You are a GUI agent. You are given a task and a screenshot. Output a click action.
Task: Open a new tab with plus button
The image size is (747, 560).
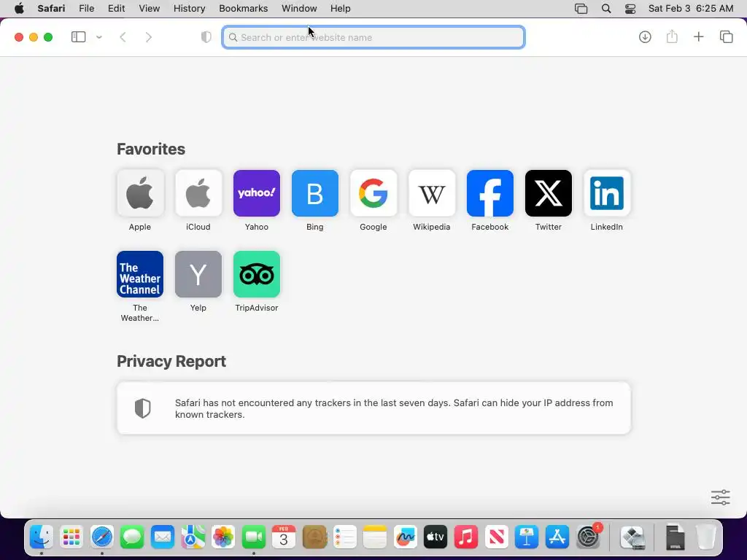(x=698, y=36)
